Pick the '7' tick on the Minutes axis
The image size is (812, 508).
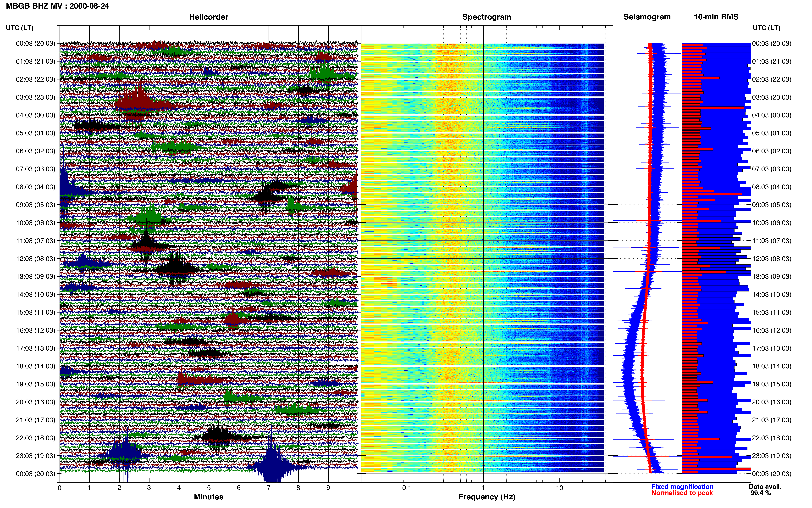(269, 488)
